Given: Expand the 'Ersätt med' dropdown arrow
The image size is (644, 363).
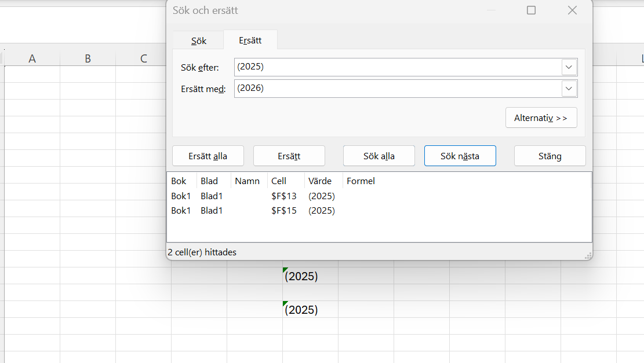Looking at the screenshot, I should point(569,89).
